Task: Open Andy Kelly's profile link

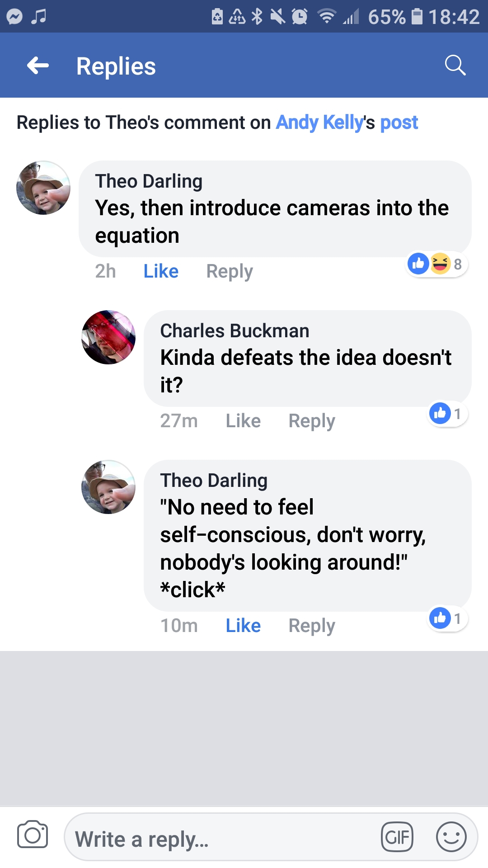Action: pyautogui.click(x=319, y=123)
